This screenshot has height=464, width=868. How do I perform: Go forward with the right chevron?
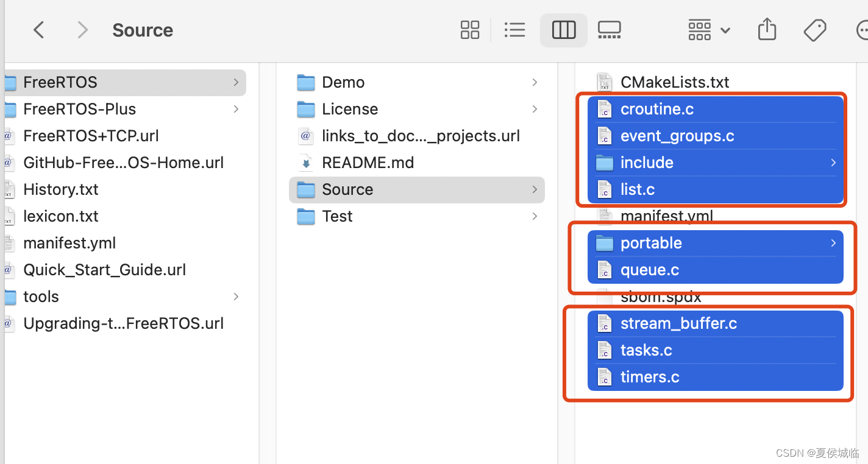click(83, 30)
